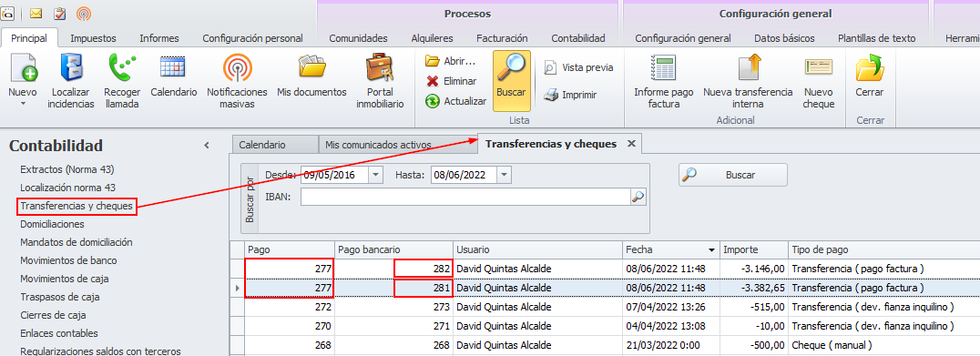Click the Hasta date field

pyautogui.click(x=464, y=175)
